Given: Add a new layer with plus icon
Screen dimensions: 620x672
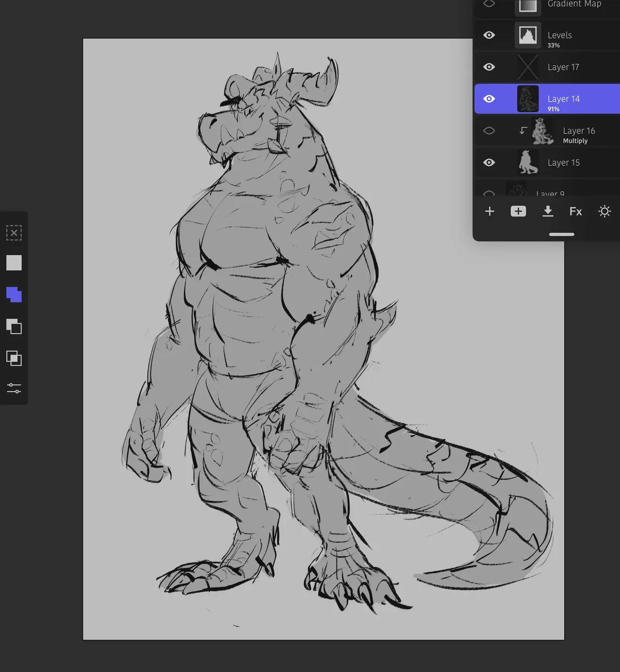Looking at the screenshot, I should 490,211.
